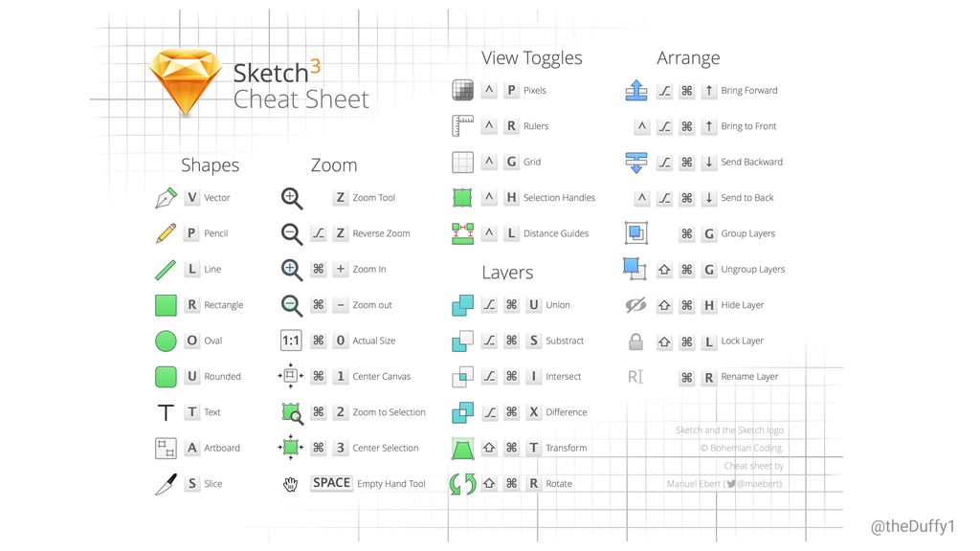Click the Center Canvas label
Image resolution: width=980 pixels, height=551 pixels.
(x=381, y=377)
